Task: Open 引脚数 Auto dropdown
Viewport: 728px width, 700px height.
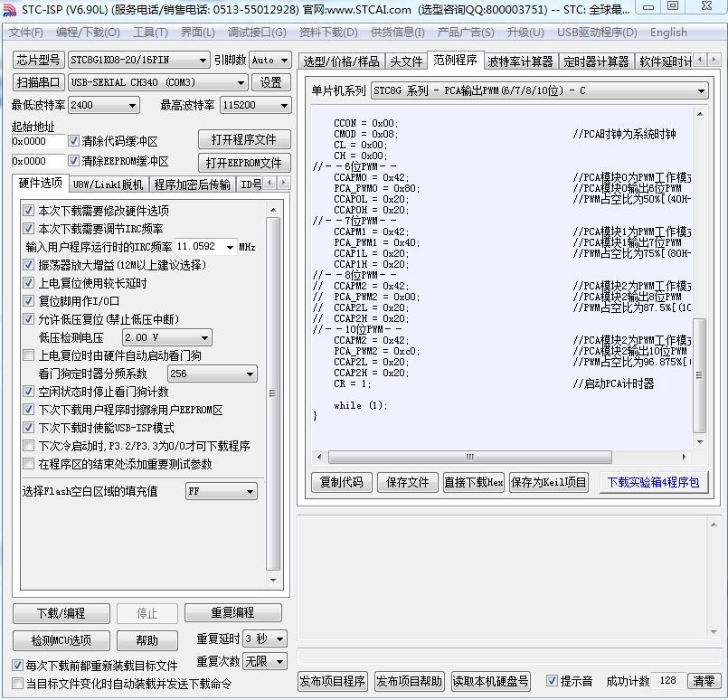Action: click(x=270, y=60)
